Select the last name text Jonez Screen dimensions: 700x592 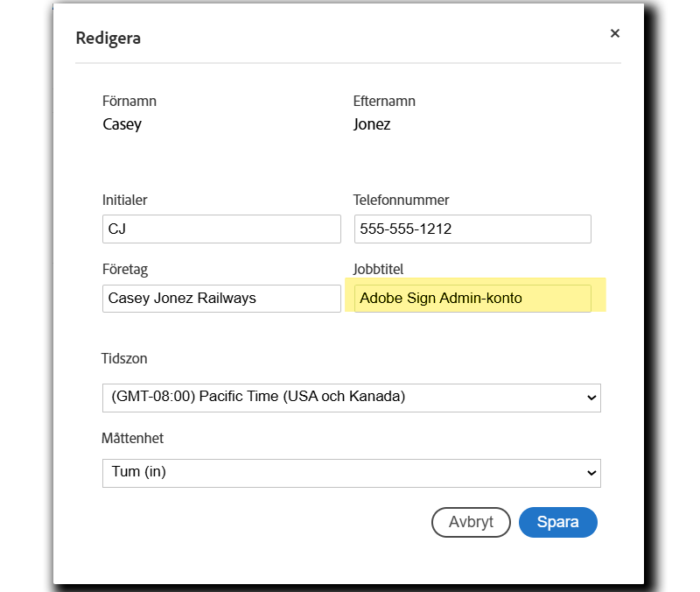(x=372, y=124)
